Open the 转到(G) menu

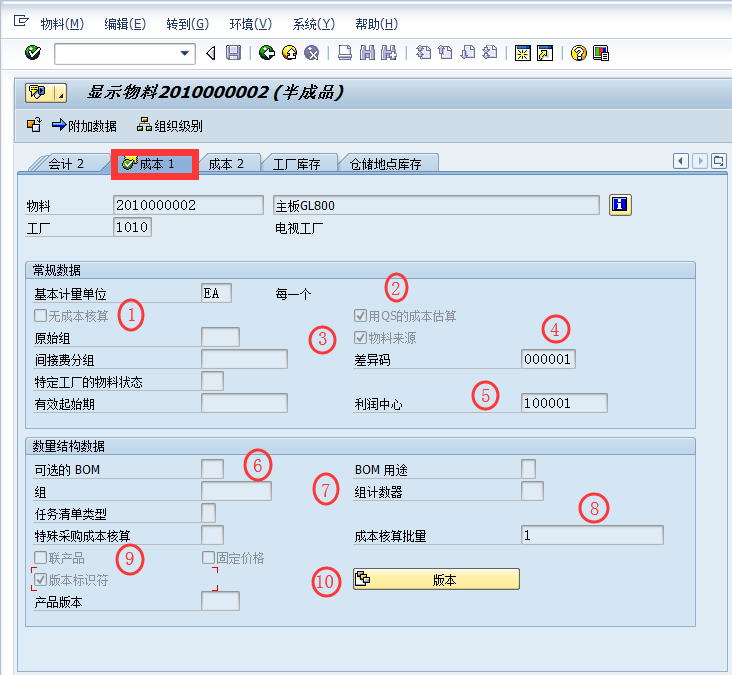pos(188,24)
